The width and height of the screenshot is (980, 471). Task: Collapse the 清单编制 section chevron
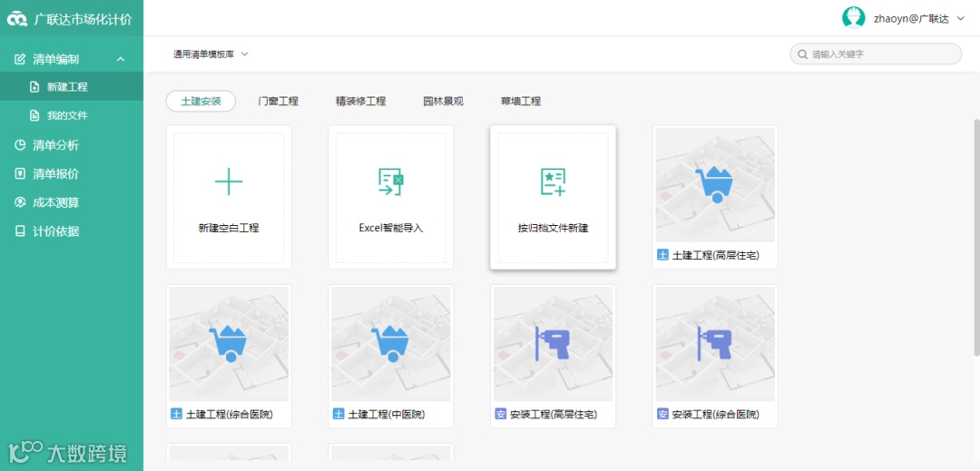point(121,59)
